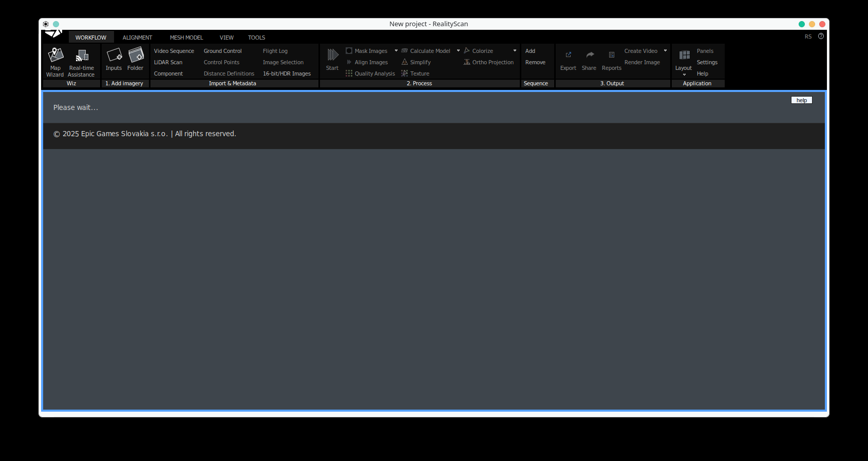Screen dimensions: 868x461
Task: Open the TOOLS tab
Action: [256, 38]
